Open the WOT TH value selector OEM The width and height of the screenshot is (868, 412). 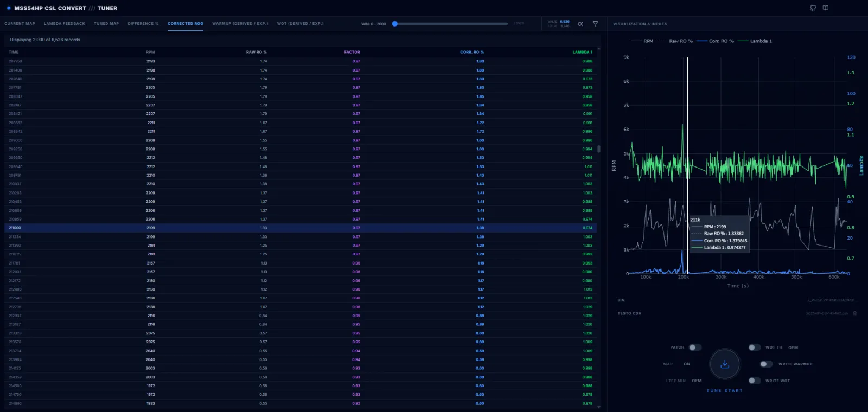tap(793, 347)
